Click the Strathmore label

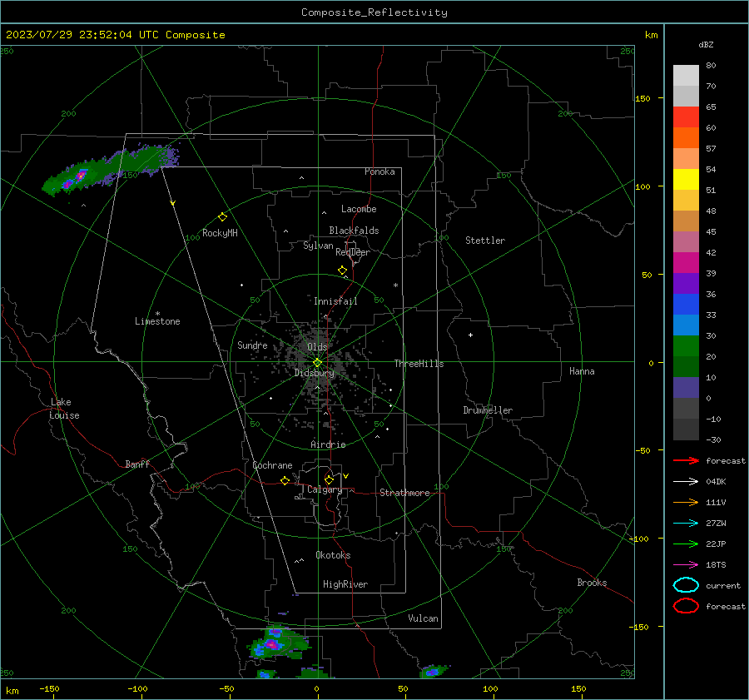pos(404,493)
